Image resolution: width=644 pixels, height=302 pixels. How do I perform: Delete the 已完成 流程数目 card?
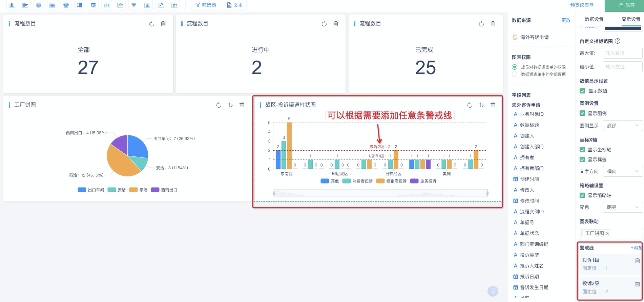tap(493, 24)
